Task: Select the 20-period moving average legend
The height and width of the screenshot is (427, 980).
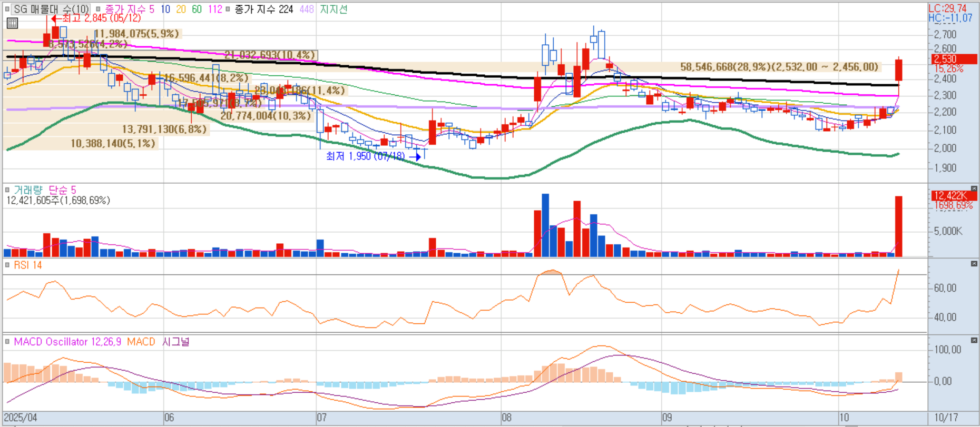Action: click(x=181, y=9)
